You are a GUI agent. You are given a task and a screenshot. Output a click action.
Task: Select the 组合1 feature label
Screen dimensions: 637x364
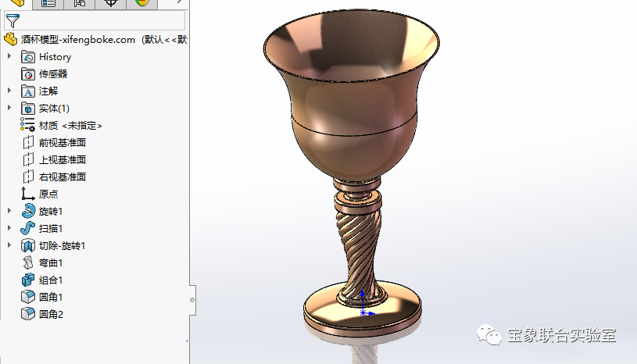[x=51, y=280]
